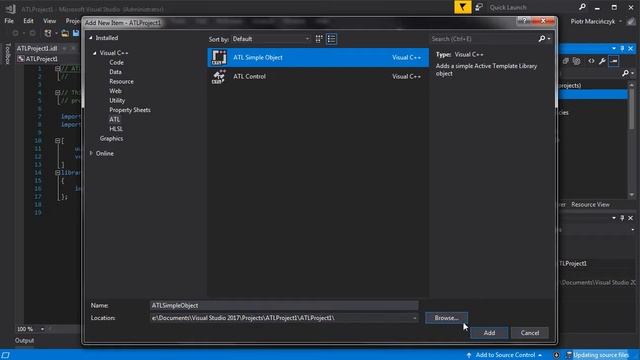Select the HLSL category
The width and height of the screenshot is (640, 360).
(x=116, y=129)
